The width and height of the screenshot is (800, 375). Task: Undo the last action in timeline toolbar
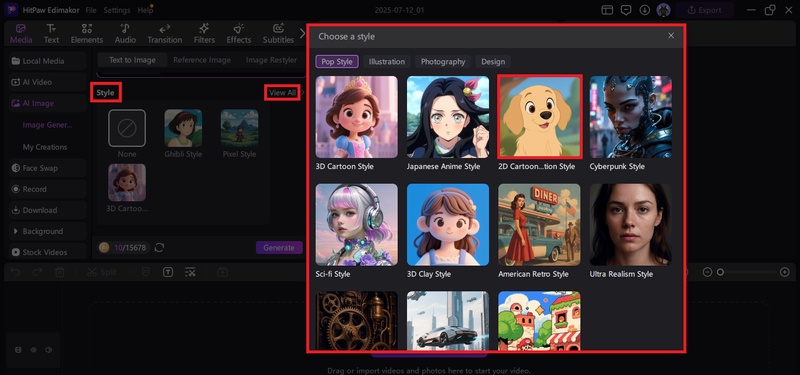pos(15,272)
